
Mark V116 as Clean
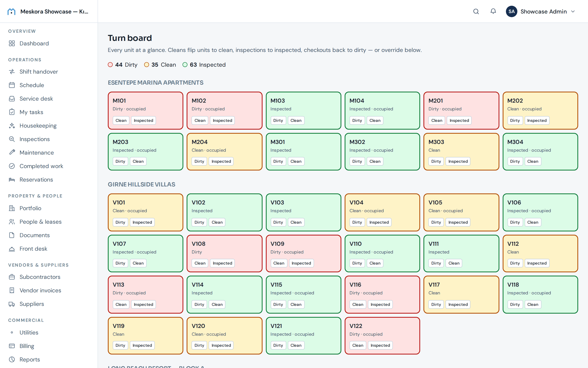pyautogui.click(x=358, y=304)
